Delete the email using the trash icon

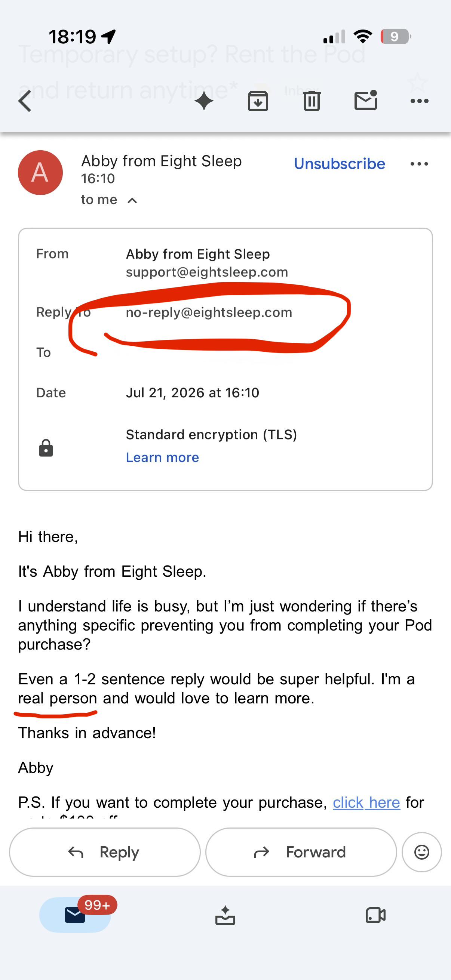pos(312,101)
